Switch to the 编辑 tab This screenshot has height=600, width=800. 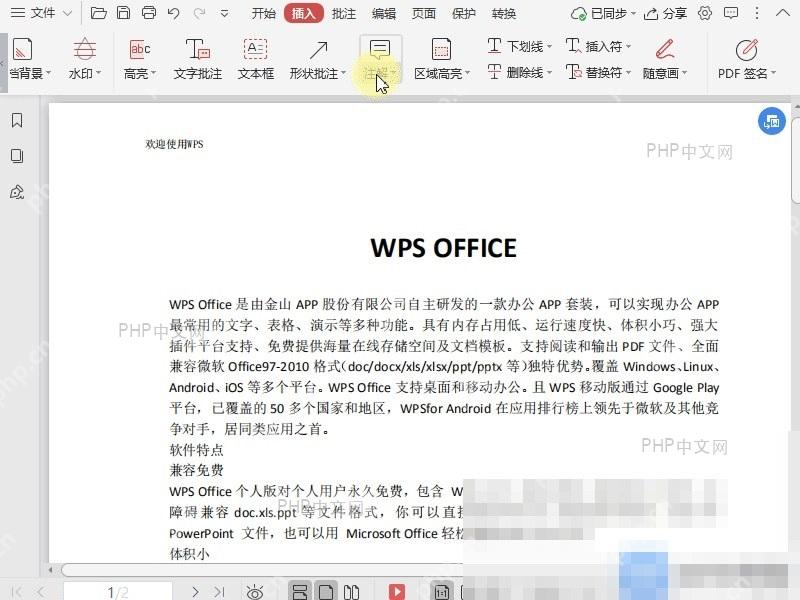[384, 14]
